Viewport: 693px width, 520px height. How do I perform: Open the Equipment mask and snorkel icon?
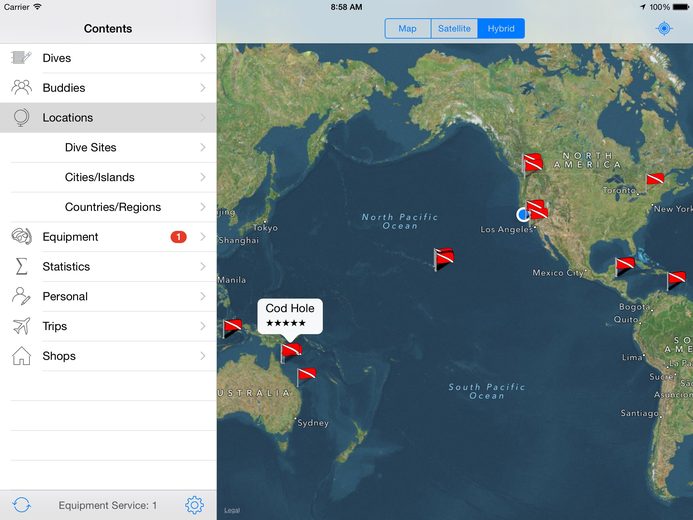click(x=21, y=236)
